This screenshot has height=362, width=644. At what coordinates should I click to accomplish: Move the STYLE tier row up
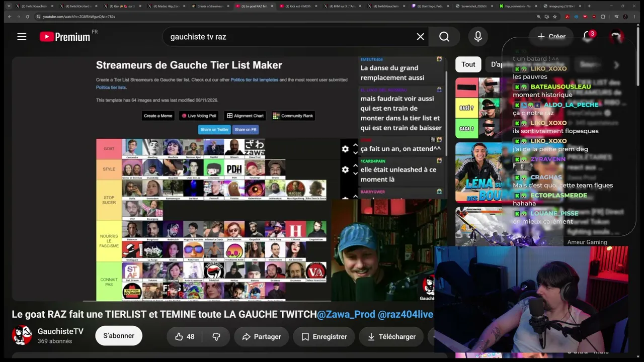(x=355, y=165)
